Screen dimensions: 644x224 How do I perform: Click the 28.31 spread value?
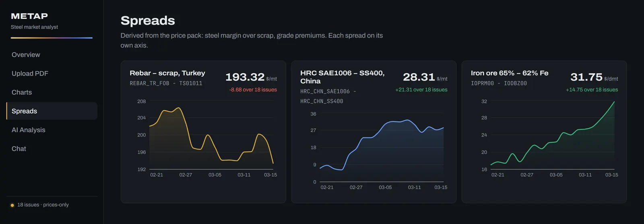pyautogui.click(x=419, y=77)
